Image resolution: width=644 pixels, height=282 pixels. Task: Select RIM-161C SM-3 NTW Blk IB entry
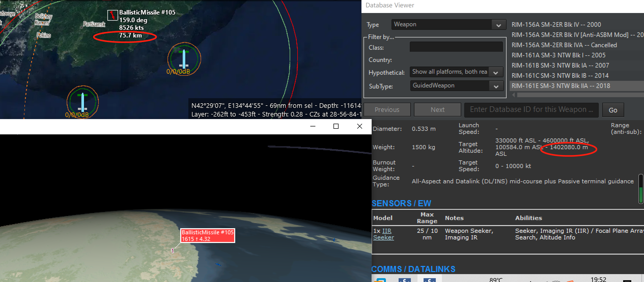point(560,76)
